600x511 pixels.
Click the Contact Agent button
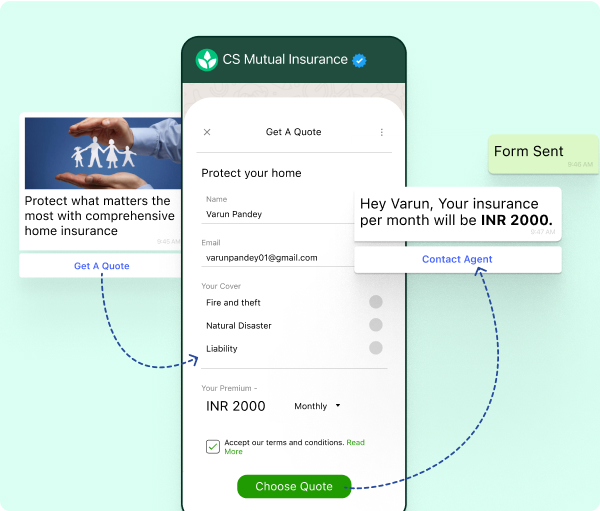(x=458, y=259)
